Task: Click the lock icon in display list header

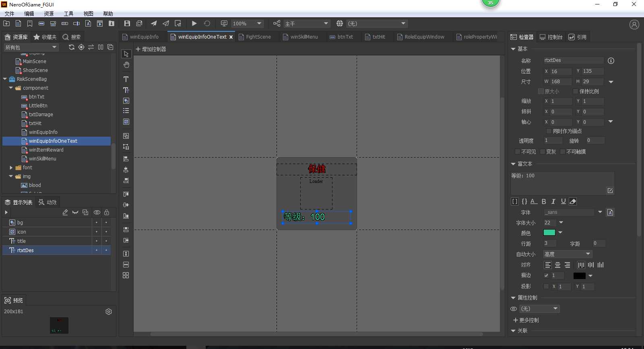Action: (x=107, y=212)
